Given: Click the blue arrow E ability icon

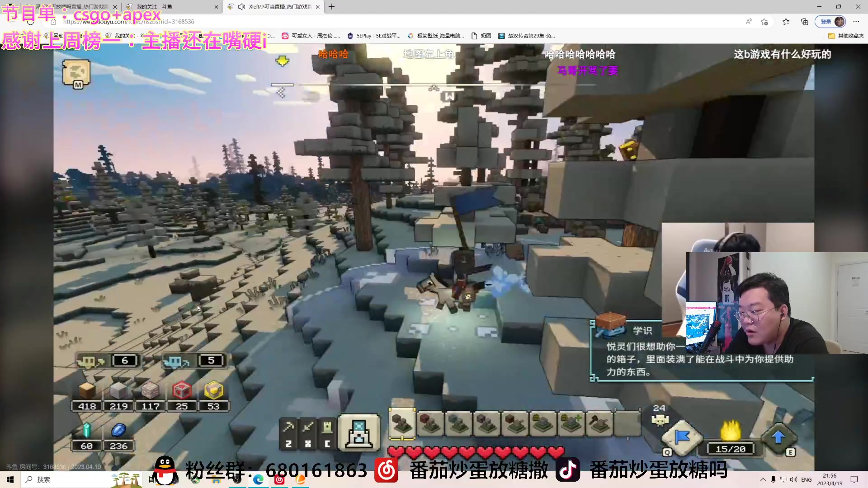Looking at the screenshot, I should tap(778, 437).
